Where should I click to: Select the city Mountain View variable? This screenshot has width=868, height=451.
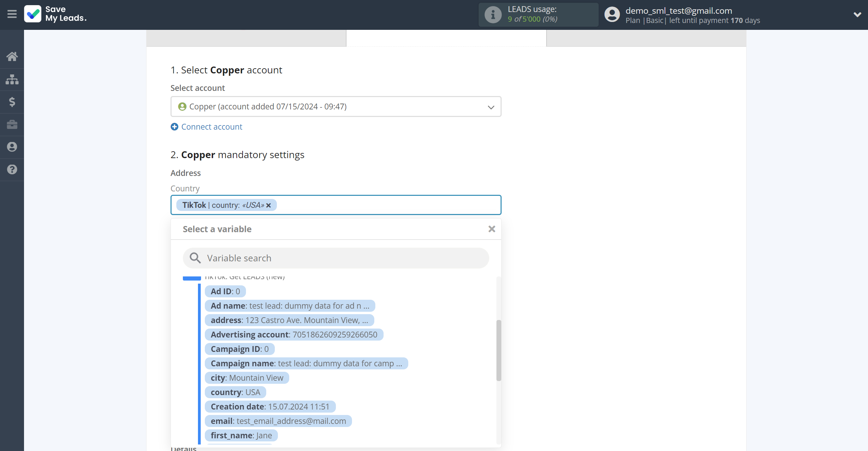[247, 378]
